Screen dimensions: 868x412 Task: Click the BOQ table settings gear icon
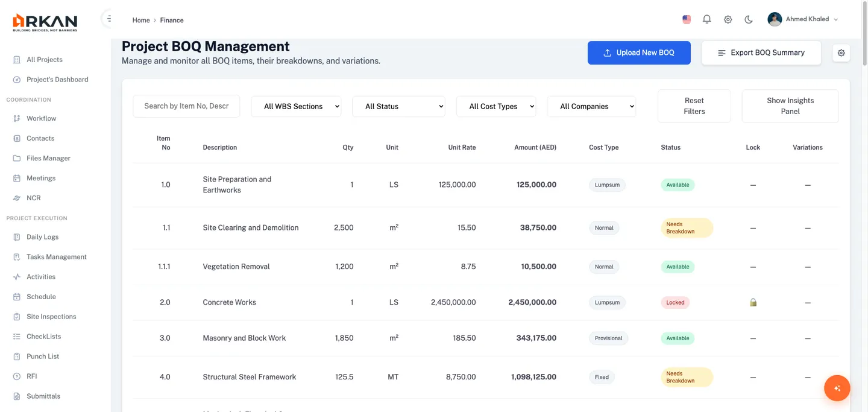coord(841,52)
